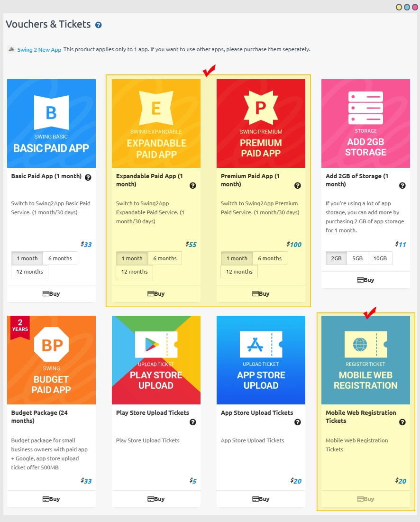Image resolution: width=420 pixels, height=522 pixels.
Task: Click the app icon before Swing 2 New App
Action: coord(11,49)
